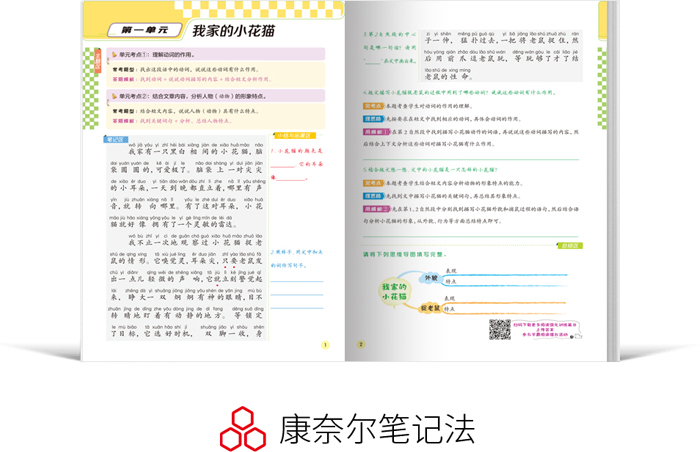Click the pink caption beside the QR code

[545, 330]
